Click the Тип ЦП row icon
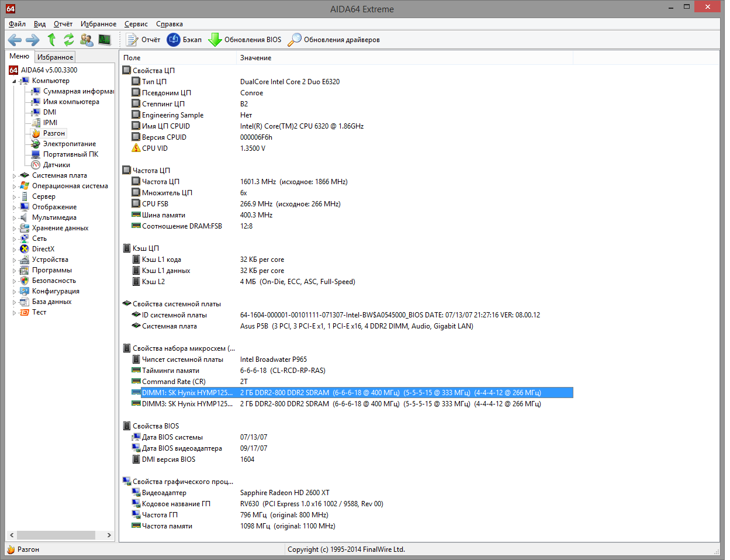 pyautogui.click(x=136, y=82)
